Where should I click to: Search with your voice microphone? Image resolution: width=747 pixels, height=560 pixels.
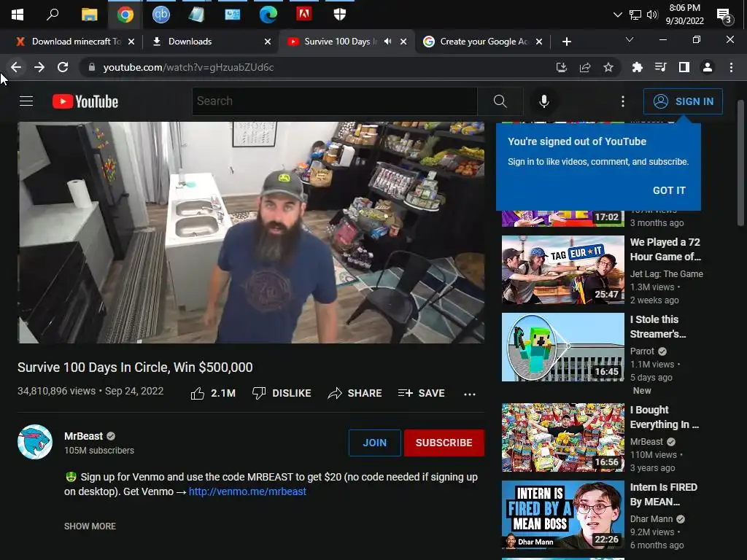click(544, 101)
